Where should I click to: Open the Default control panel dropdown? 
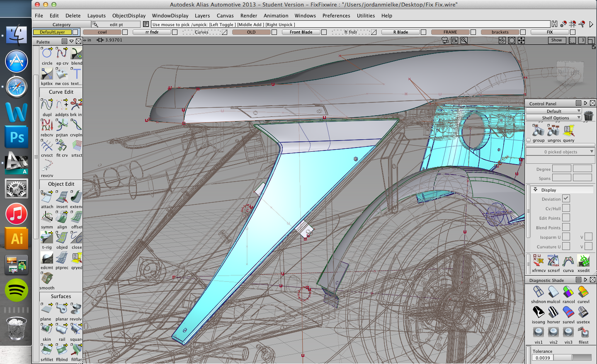pos(554,111)
